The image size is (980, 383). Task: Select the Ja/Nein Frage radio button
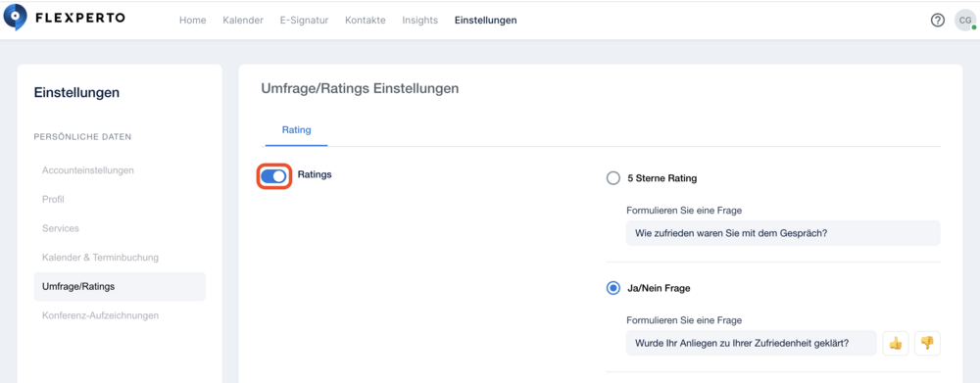coord(613,289)
